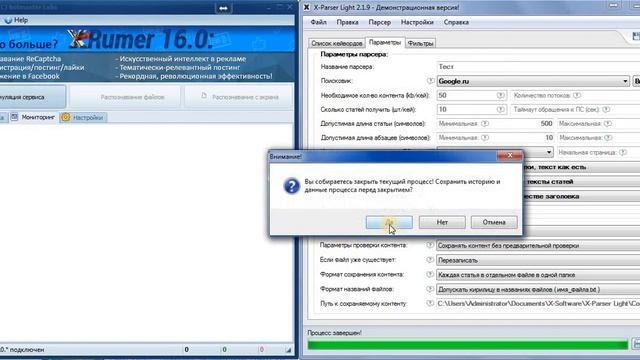Click the help icon for Формат сохранения контента
This screenshot has width=640, height=360.
(x=430, y=275)
